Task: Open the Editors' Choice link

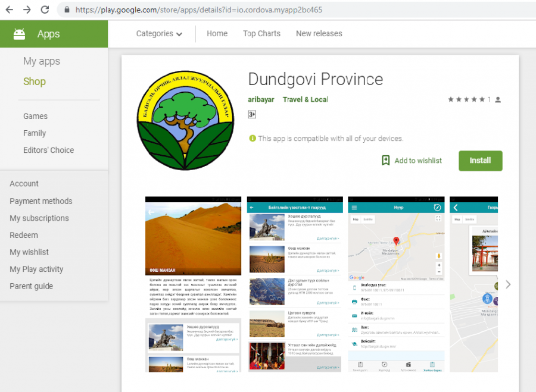Action: click(x=49, y=150)
